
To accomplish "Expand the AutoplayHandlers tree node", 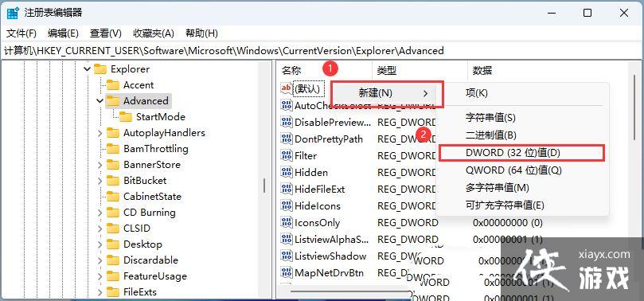I will click(x=100, y=133).
